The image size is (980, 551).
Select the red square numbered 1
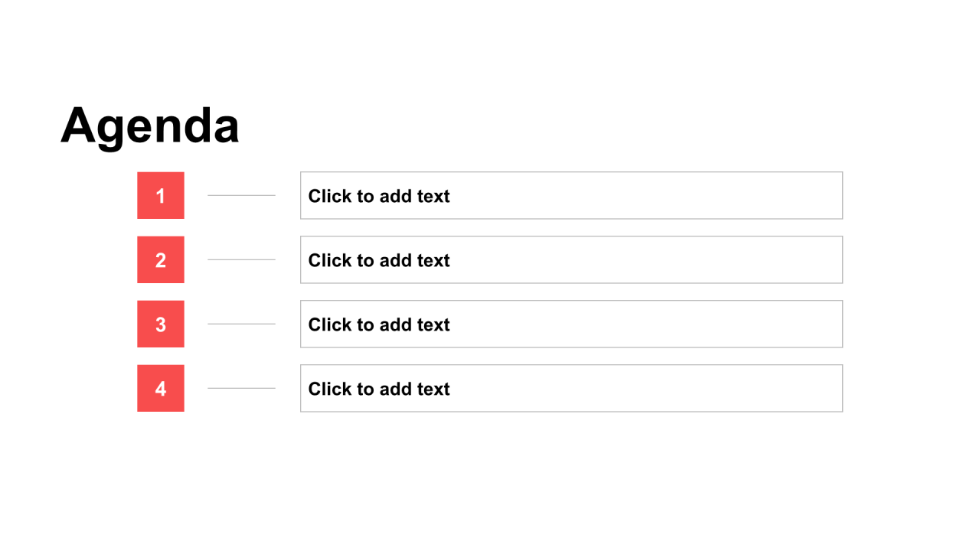(161, 195)
